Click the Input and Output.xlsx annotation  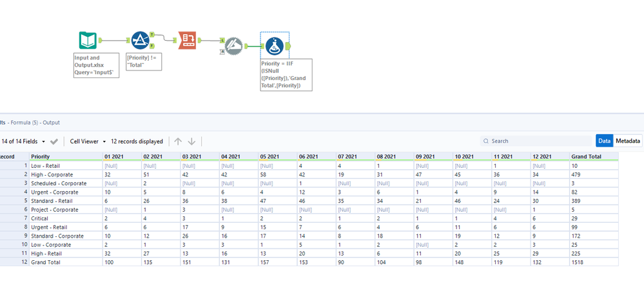96,65
